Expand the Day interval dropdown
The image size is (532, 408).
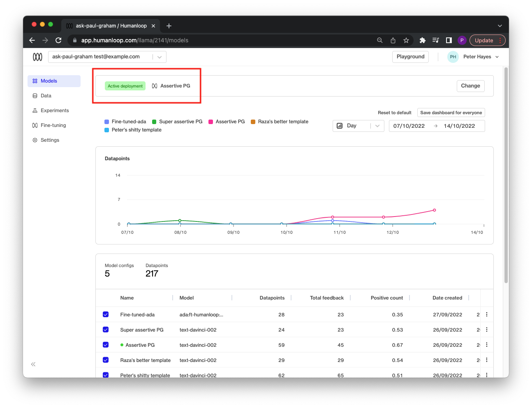[x=358, y=126]
